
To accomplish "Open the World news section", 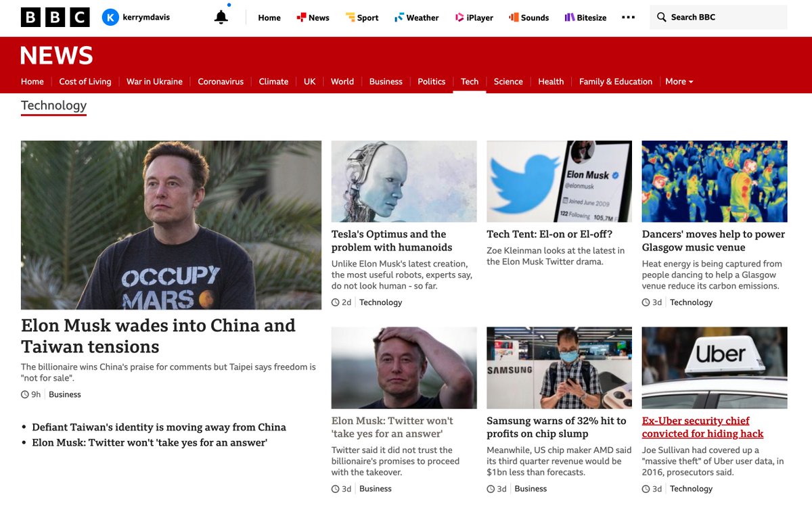I will point(342,81).
